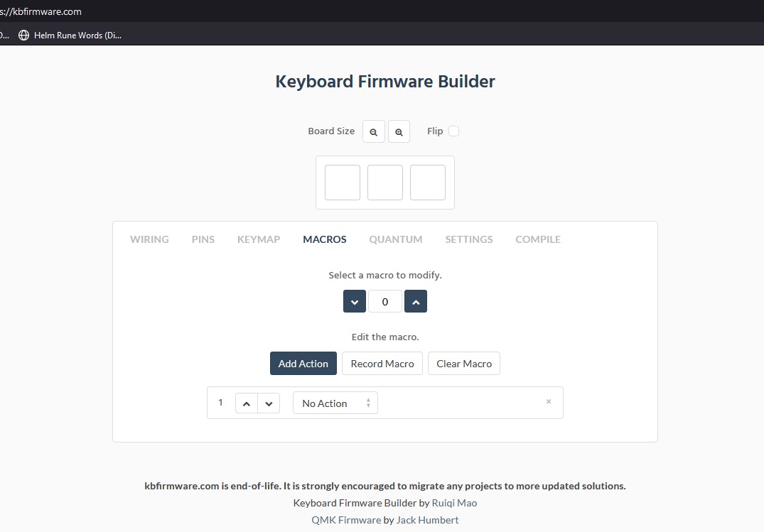
Task: Open the KEYMAP tab
Action: click(x=259, y=239)
